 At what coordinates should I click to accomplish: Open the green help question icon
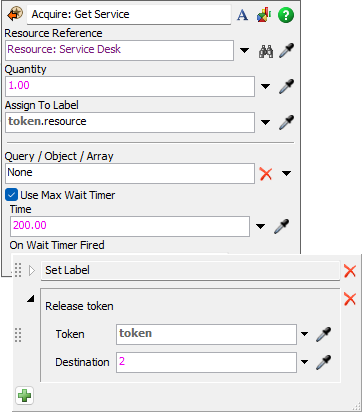click(286, 15)
